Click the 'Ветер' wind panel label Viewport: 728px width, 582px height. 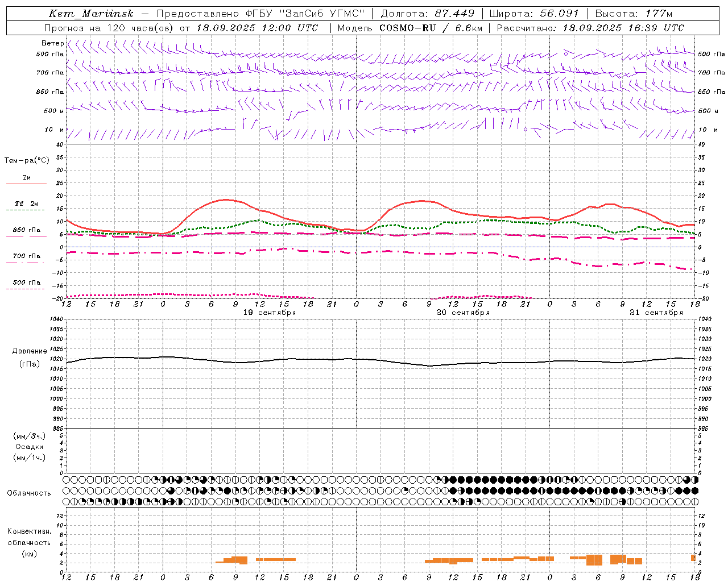pyautogui.click(x=52, y=43)
